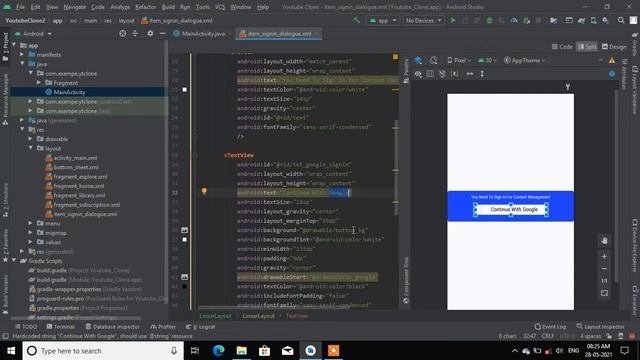Open the Profile app gauge icon
The height and width of the screenshot is (360, 640).
pyautogui.click(x=514, y=20)
